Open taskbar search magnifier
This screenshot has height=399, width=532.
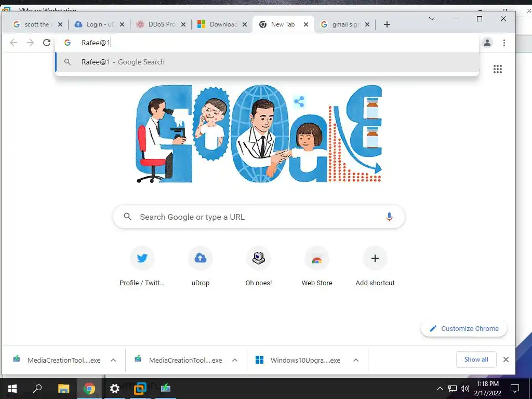tap(37, 389)
